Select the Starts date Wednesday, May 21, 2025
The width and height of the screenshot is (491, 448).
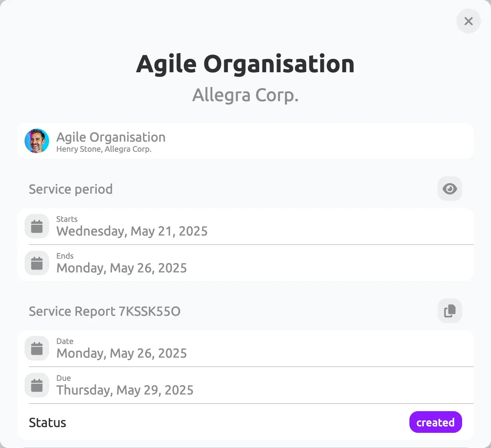[x=132, y=231]
